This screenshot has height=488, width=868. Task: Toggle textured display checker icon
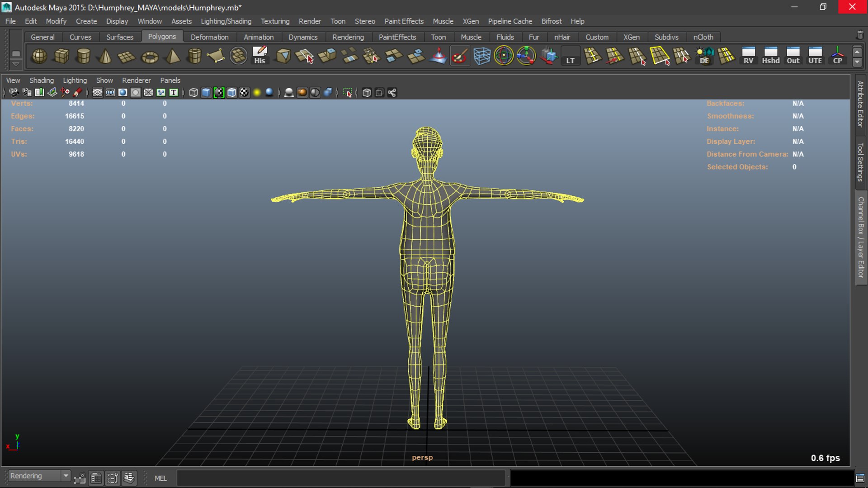point(244,93)
